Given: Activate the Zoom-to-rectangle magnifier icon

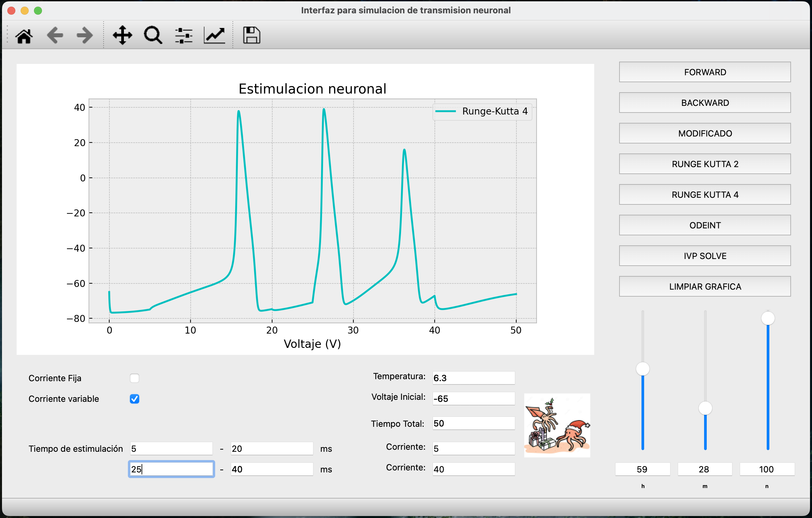Looking at the screenshot, I should point(153,35).
